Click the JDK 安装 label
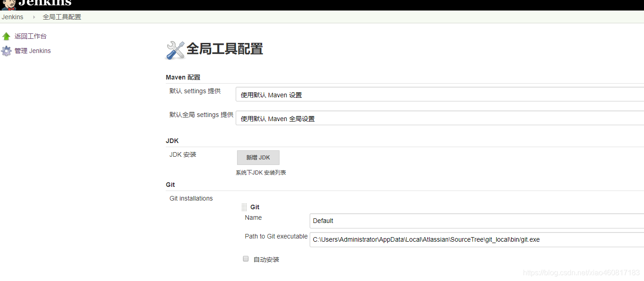Viewport: 644px width, 281px height. 183,154
